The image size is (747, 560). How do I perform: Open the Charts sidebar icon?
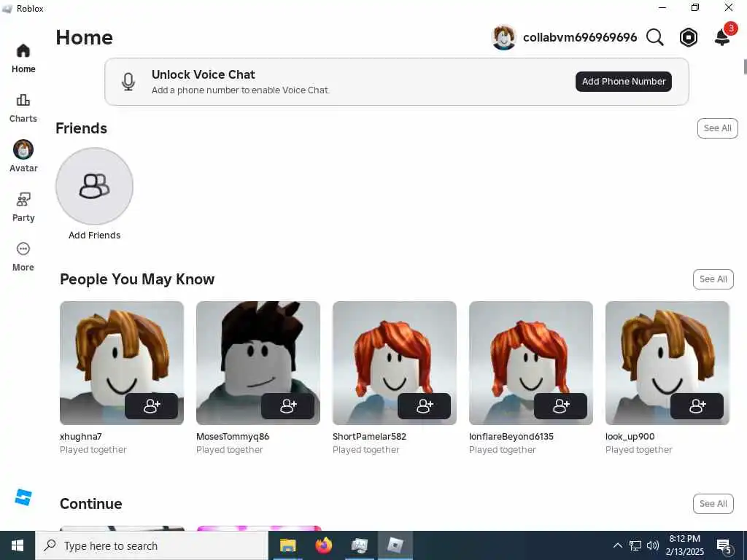(x=23, y=100)
